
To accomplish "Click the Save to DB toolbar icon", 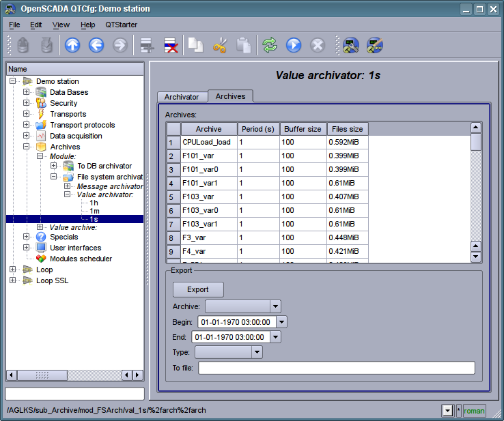I will click(x=47, y=45).
